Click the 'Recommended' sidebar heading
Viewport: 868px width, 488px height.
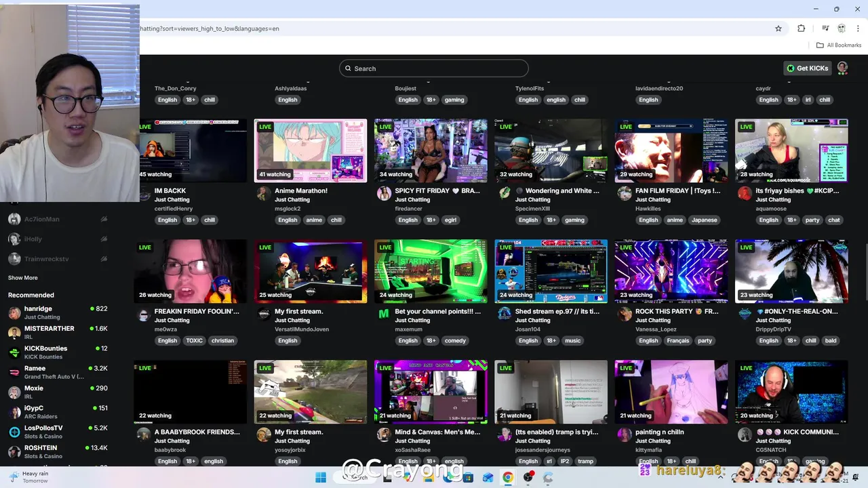pyautogui.click(x=31, y=295)
